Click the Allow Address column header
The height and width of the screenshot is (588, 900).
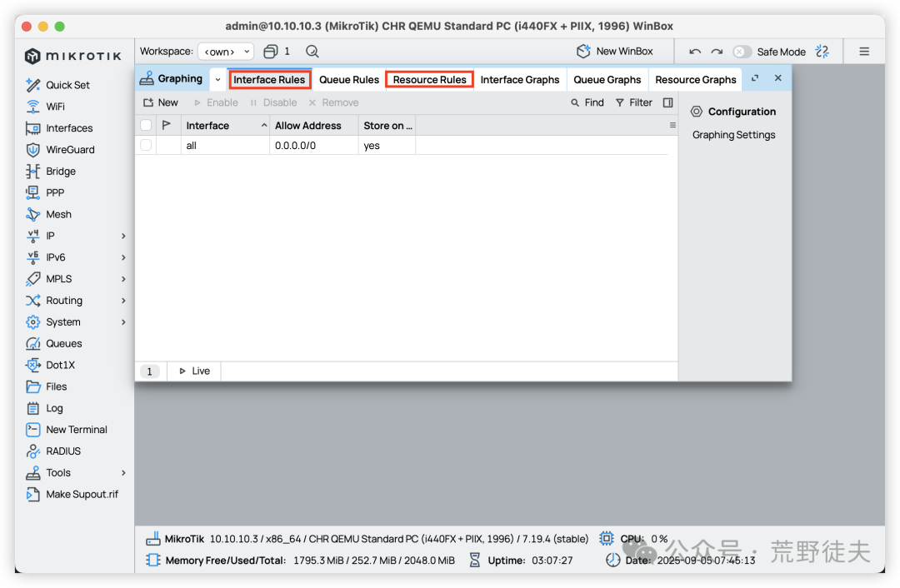click(314, 125)
